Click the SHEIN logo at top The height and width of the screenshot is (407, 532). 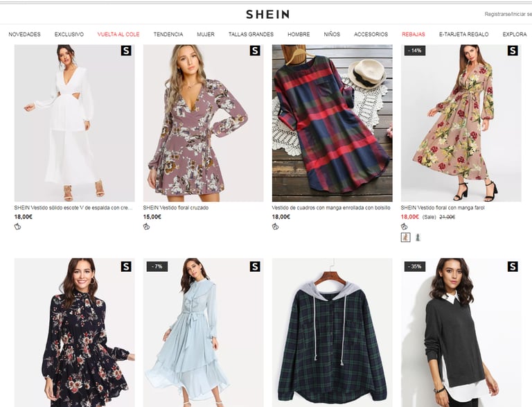coord(267,15)
